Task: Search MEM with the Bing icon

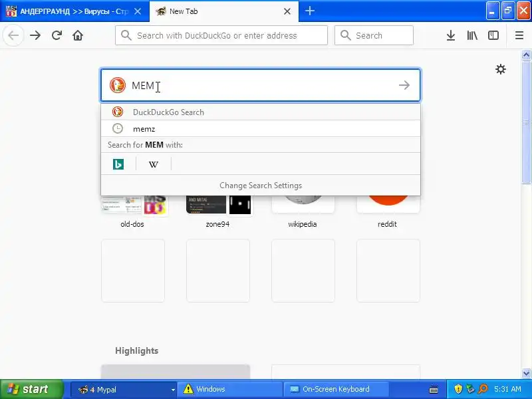Action: coord(118,164)
